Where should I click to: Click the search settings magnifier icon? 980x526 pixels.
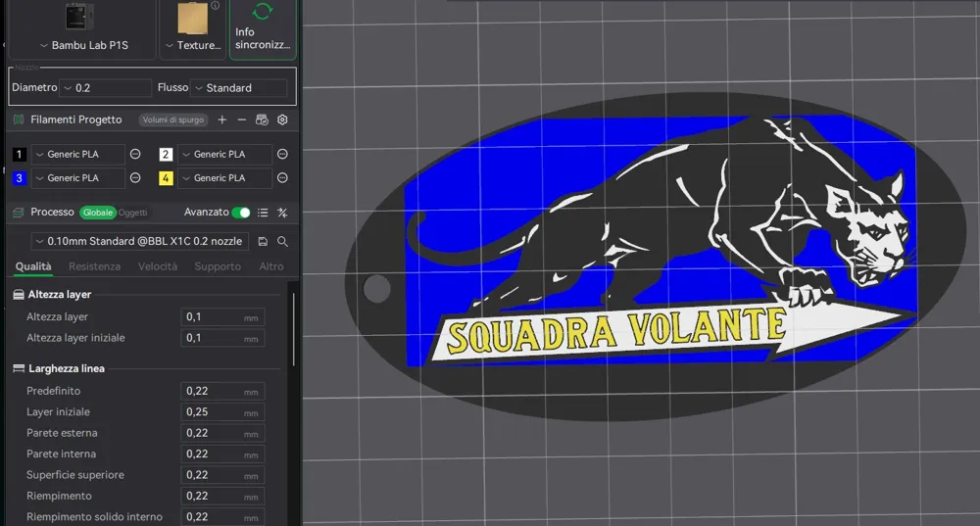pos(282,241)
